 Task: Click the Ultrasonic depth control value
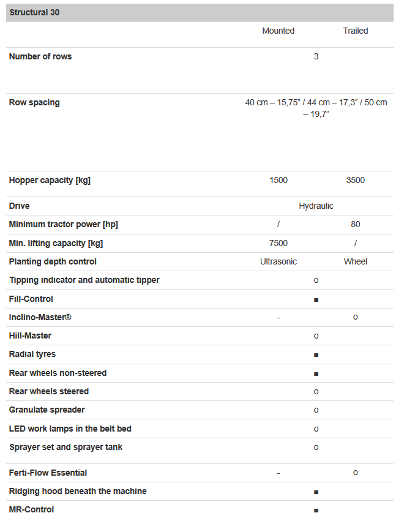[x=278, y=261]
